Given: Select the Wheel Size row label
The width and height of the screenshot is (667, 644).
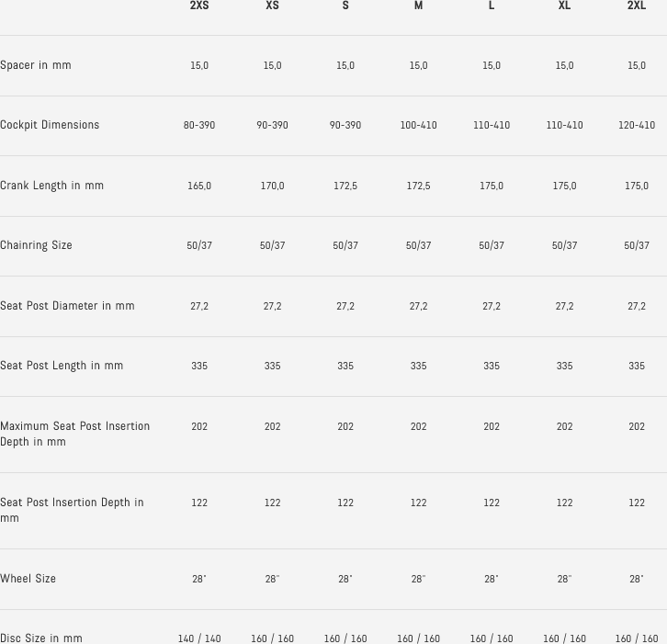Looking at the screenshot, I should (28, 579).
